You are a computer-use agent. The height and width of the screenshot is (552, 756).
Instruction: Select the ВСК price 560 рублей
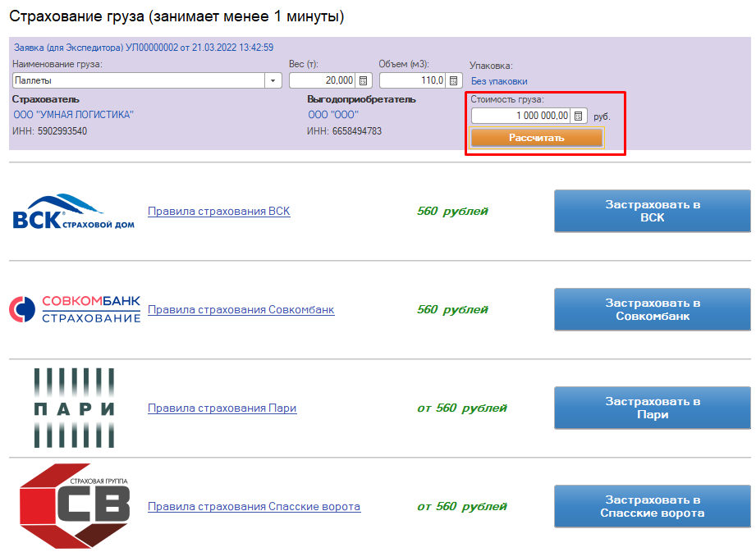pos(452,211)
